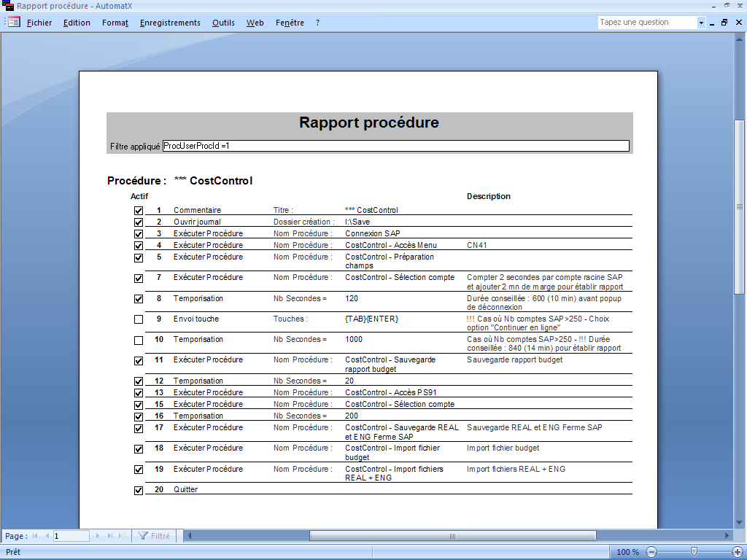Click the '*** CostControl' procedure name

click(214, 181)
